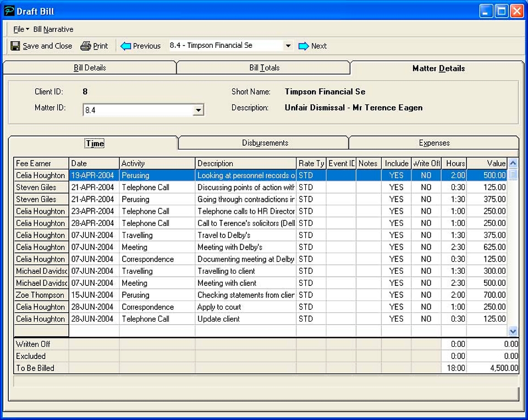The width and height of the screenshot is (528, 420).
Task: Click the 700.00 value cell
Action: [x=487, y=295]
